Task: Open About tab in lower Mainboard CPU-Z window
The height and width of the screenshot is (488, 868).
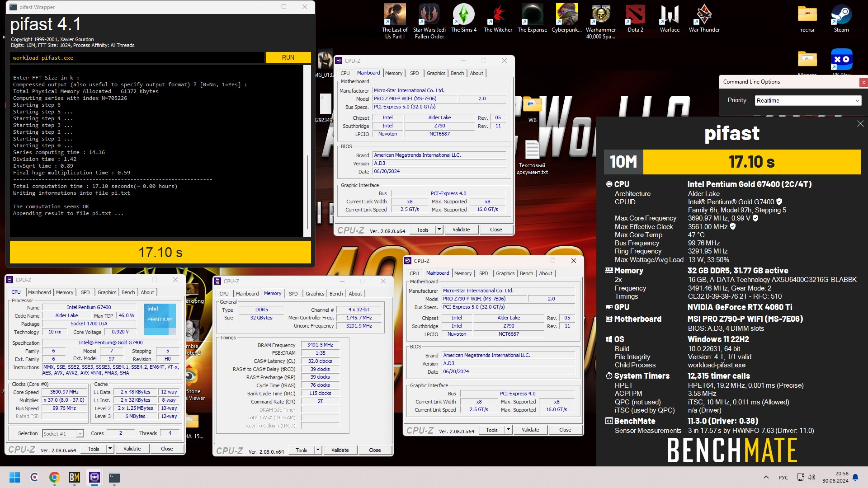Action: click(x=545, y=273)
